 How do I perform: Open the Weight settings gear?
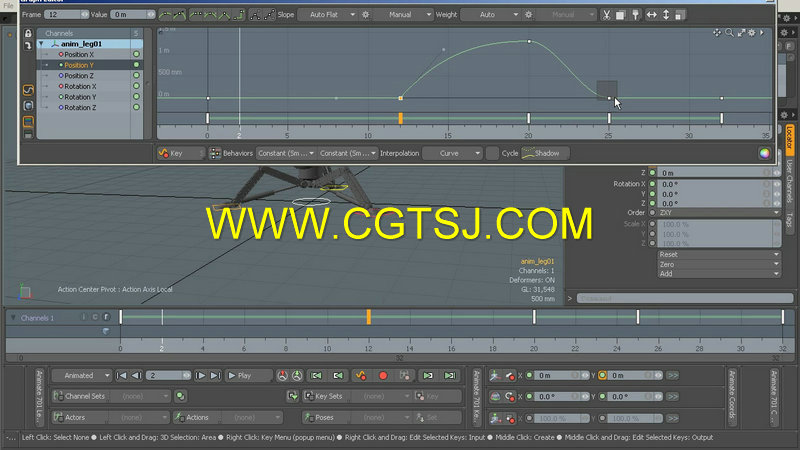pyautogui.click(x=529, y=15)
